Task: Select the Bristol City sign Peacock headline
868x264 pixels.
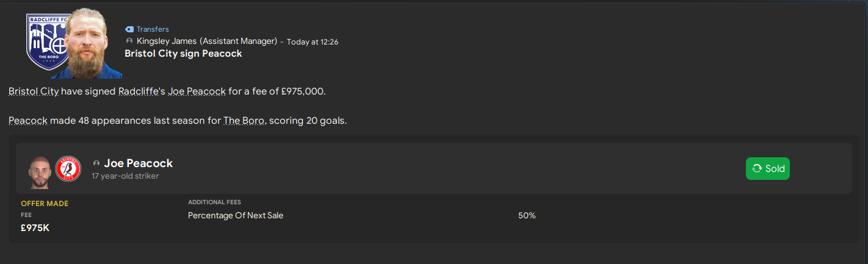Action: tap(183, 54)
